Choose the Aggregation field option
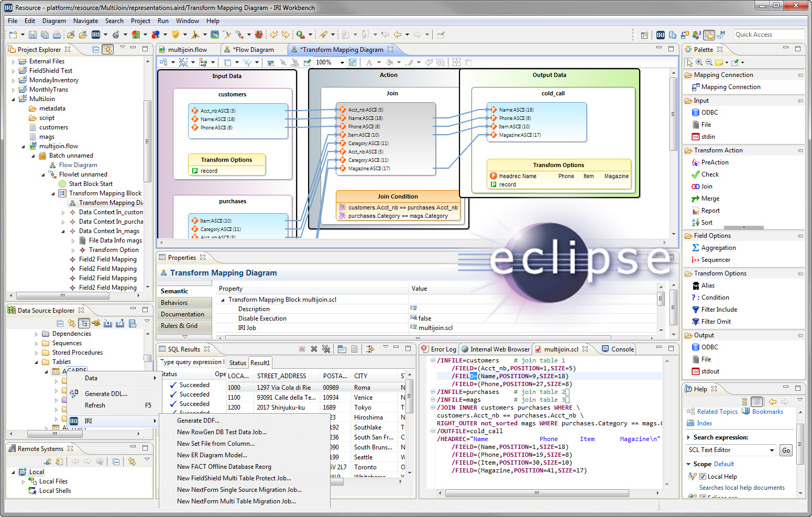812x517 pixels. [x=718, y=248]
